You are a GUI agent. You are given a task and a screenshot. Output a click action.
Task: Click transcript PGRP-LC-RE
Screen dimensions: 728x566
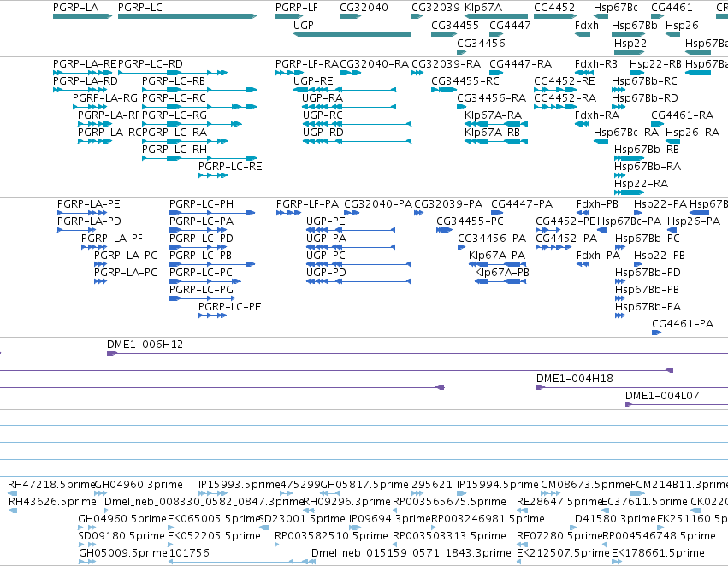click(213, 175)
